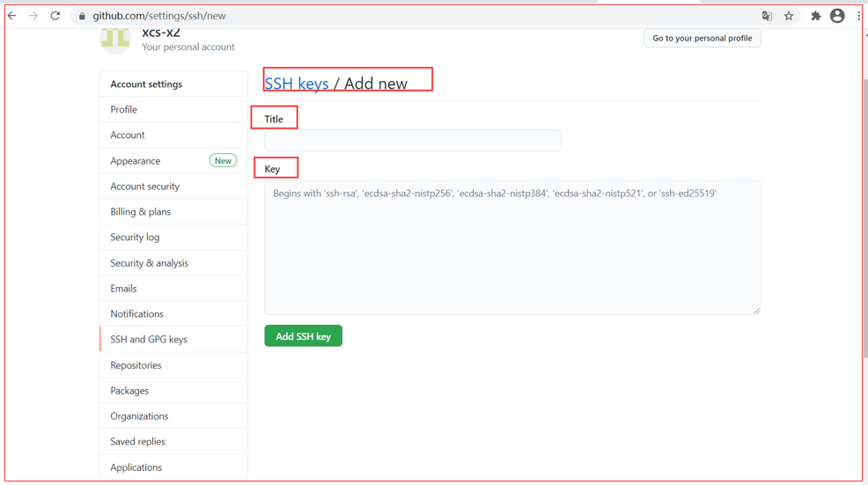The width and height of the screenshot is (868, 485).
Task: Click the github.com address bar URL
Action: [159, 16]
